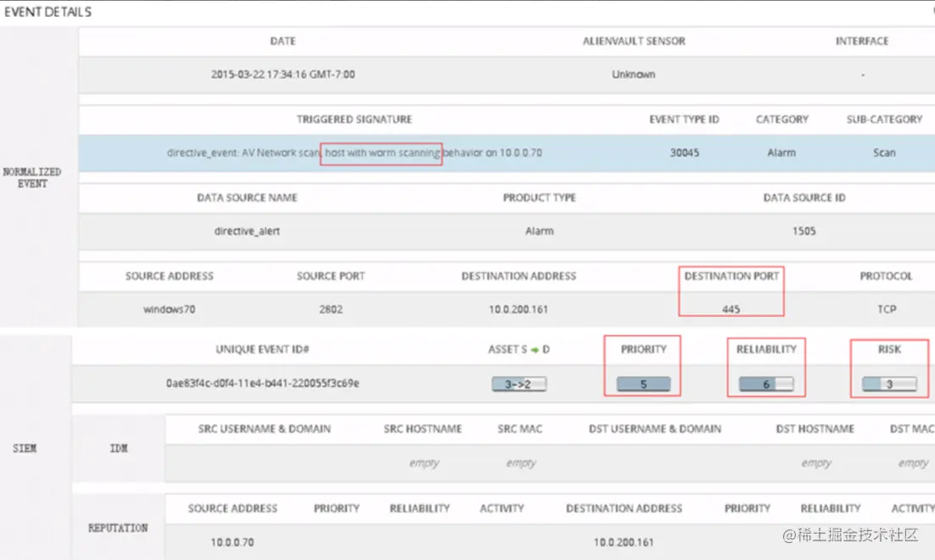Click the date 2015-03-22 17:34:16 GMT-7:00
This screenshot has width=935, height=560.
tap(283, 75)
